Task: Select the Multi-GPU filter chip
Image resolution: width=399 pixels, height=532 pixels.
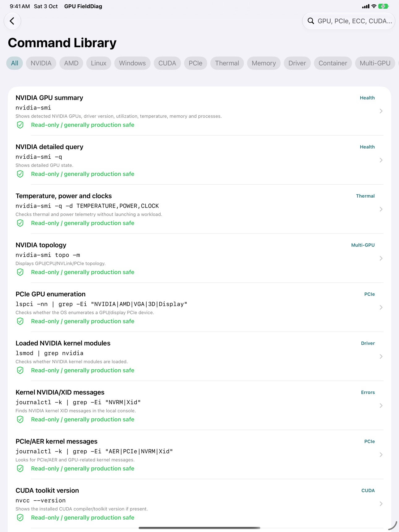Action: point(375,63)
